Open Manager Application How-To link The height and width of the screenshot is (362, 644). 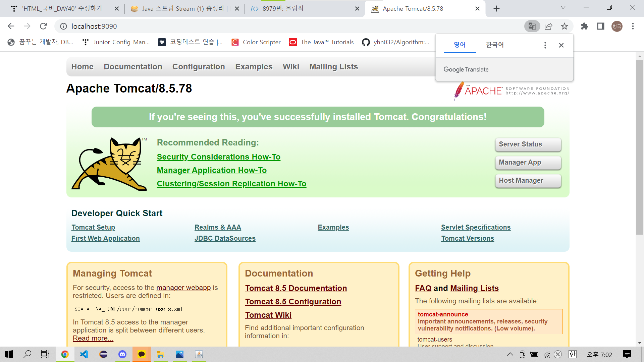tap(212, 170)
